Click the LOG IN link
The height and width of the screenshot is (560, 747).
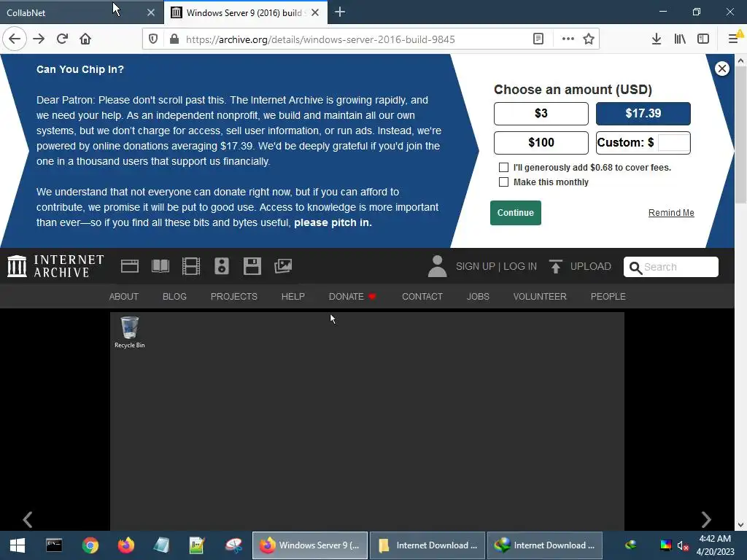coord(519,266)
